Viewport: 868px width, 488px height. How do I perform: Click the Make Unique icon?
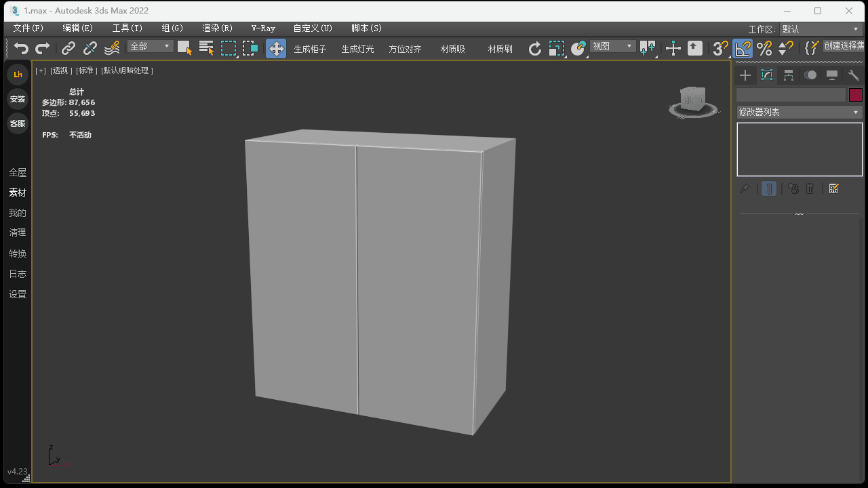(793, 188)
